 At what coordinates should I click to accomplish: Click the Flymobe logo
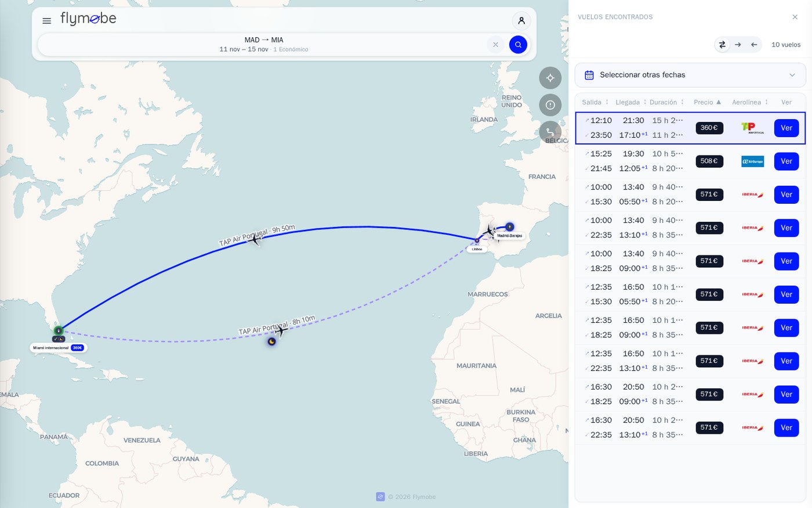click(x=88, y=19)
